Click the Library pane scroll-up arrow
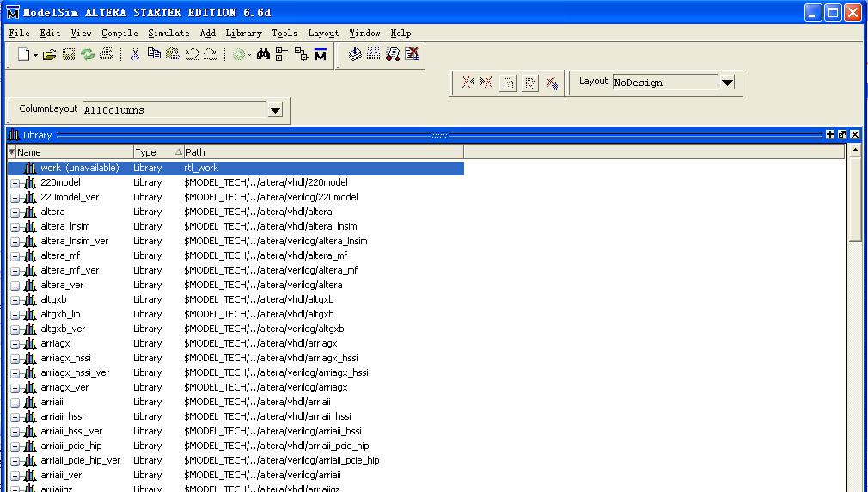 tap(855, 150)
